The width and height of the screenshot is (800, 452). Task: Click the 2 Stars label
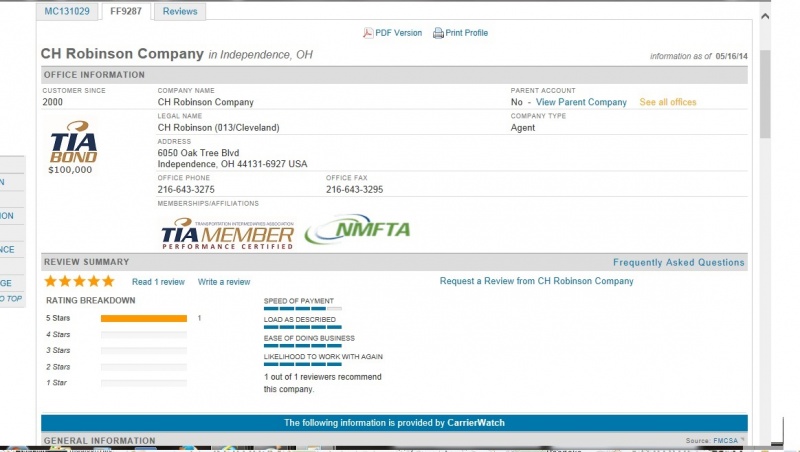58,367
